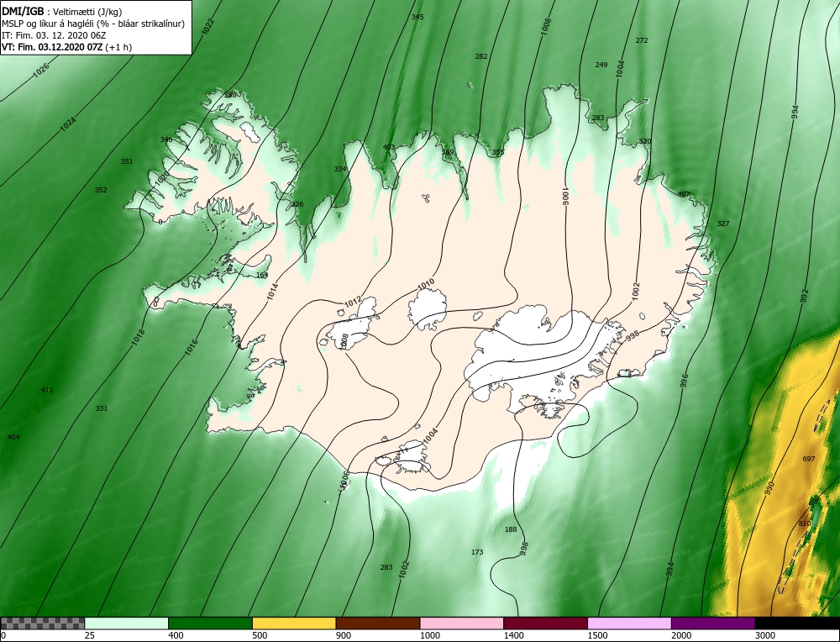Select the CAPE value 355
840x642 pixels.
coord(498,152)
